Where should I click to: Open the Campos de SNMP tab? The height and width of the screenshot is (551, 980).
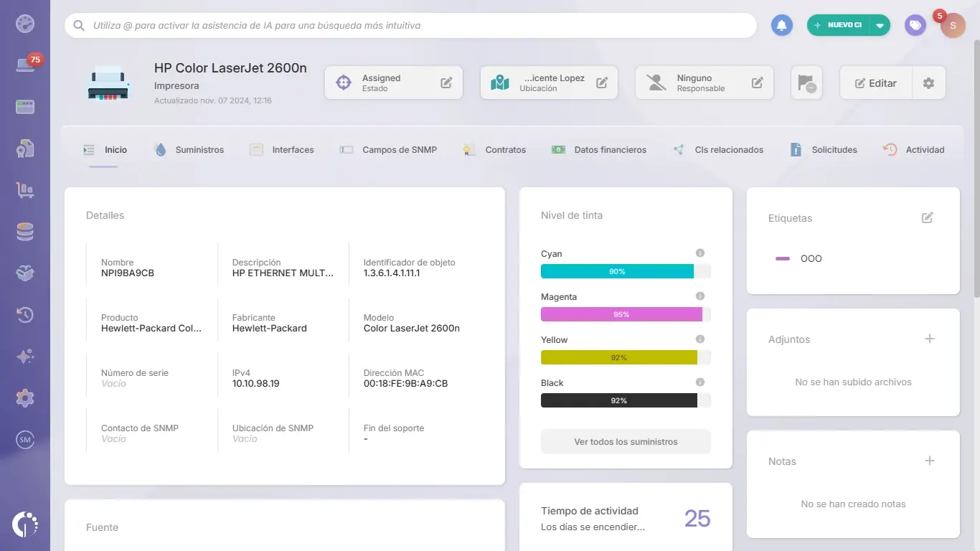coord(388,150)
